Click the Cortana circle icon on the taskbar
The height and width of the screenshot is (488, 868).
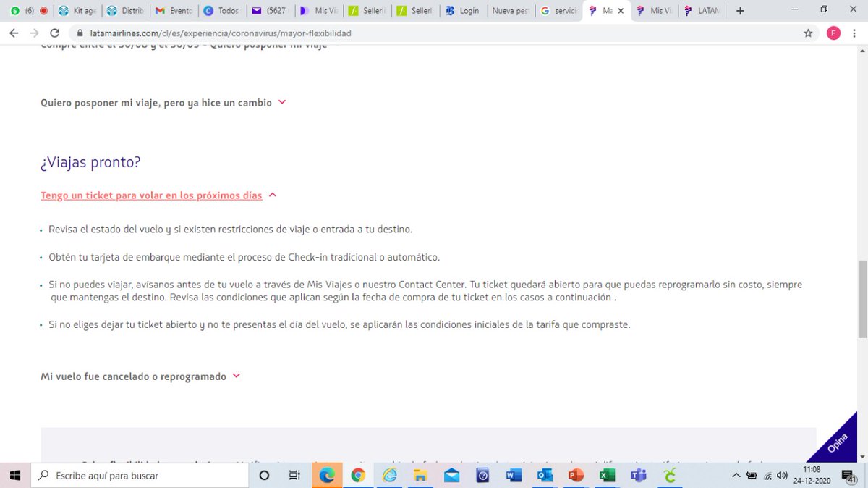(264, 476)
